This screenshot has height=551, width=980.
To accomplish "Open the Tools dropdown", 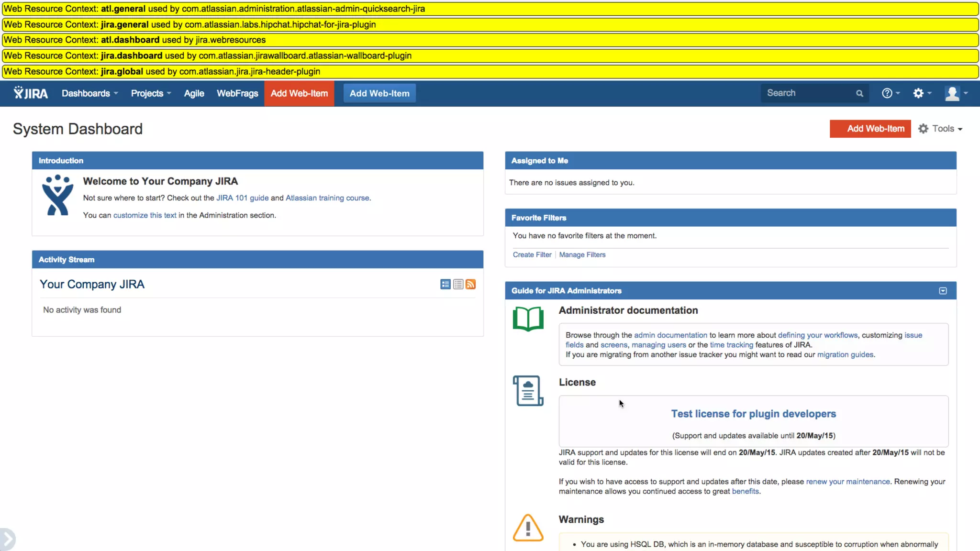I will coord(941,129).
